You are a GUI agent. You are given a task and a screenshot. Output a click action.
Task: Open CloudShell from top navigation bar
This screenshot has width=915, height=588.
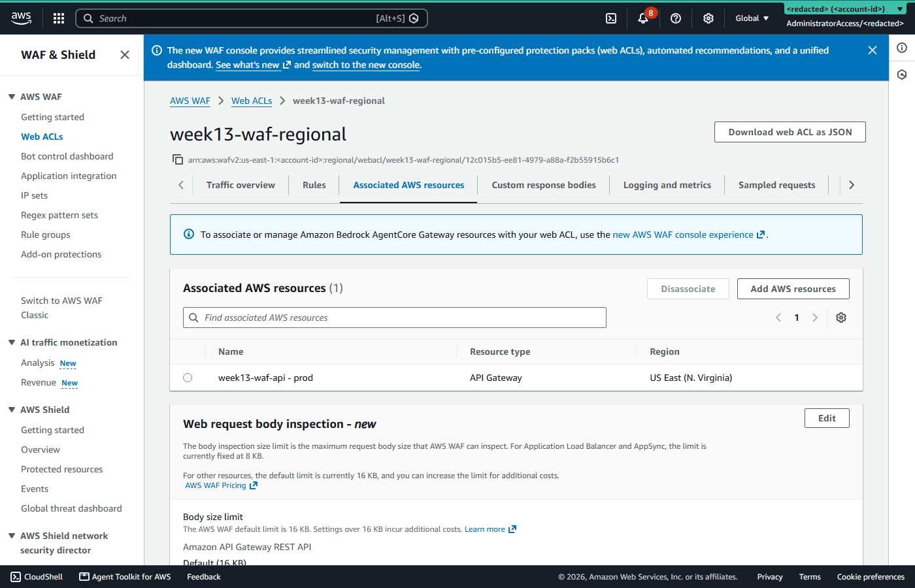[x=611, y=18]
